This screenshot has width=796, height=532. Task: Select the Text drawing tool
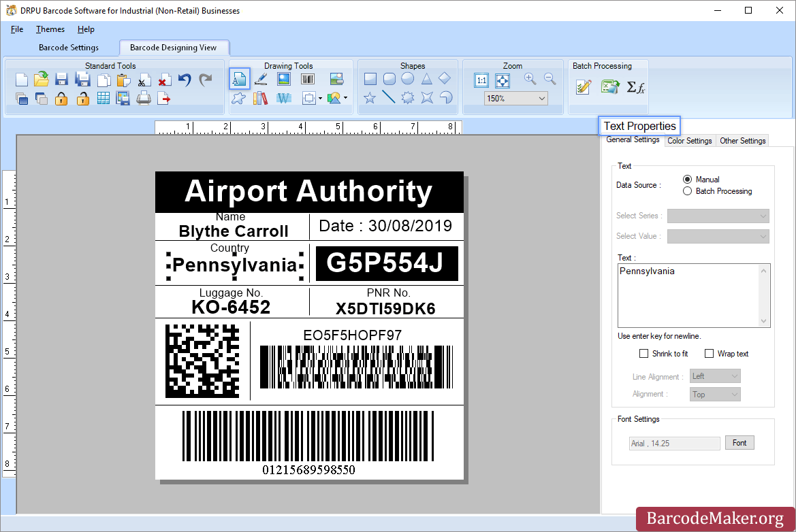[239, 79]
